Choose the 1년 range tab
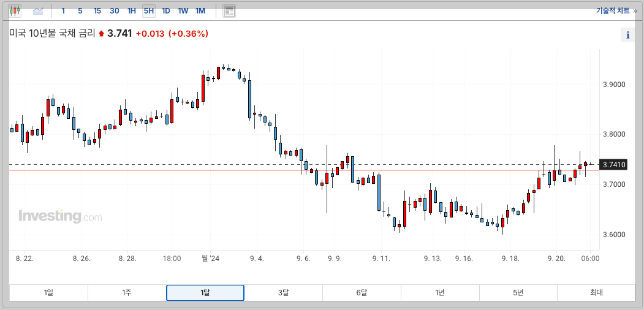 pos(440,293)
